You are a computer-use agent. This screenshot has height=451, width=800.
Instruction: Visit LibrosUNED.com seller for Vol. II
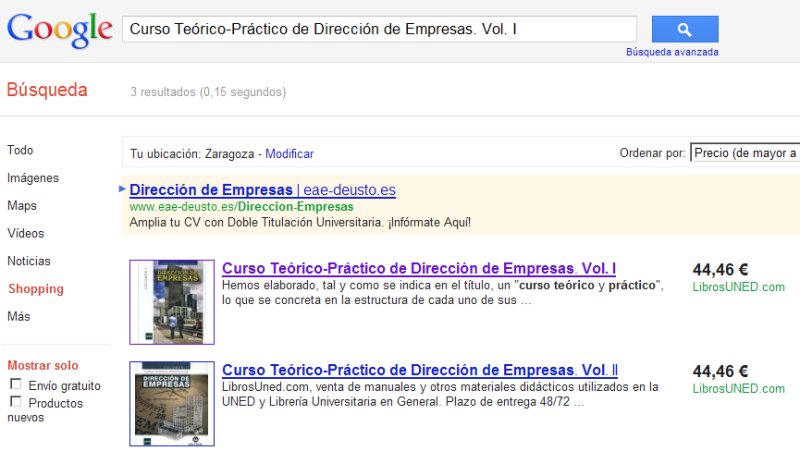click(738, 388)
